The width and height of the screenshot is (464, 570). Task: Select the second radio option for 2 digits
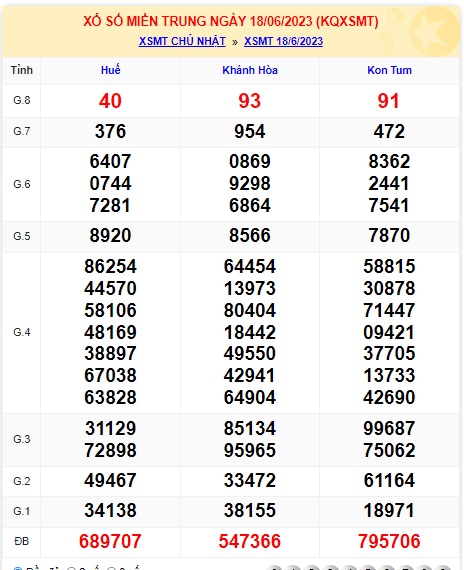(x=71, y=569)
